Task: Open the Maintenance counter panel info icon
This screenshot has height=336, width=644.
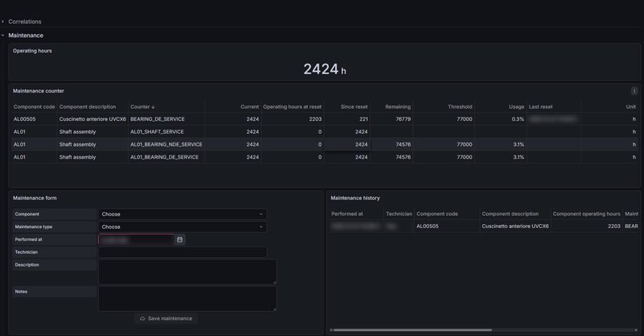Action: point(634,91)
